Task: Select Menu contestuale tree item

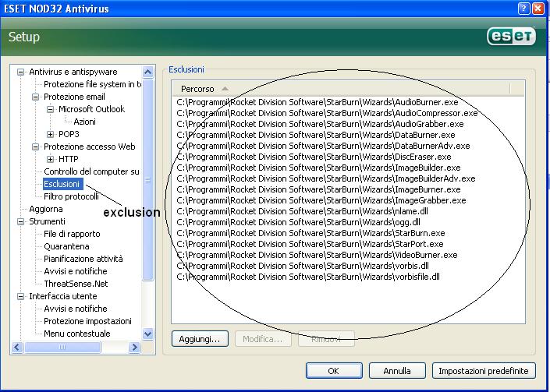Action: [x=76, y=334]
